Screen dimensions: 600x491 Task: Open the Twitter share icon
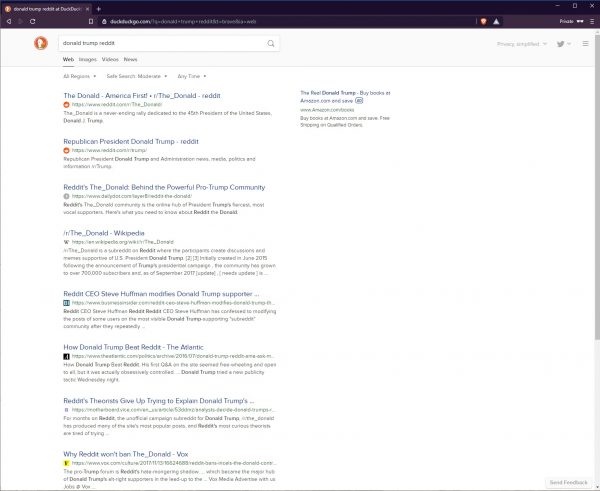pyautogui.click(x=563, y=44)
